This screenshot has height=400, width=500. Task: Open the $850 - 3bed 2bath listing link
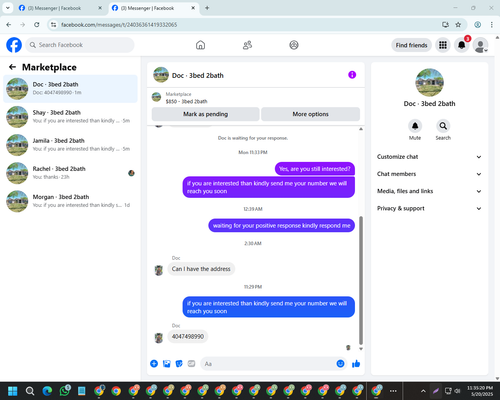coord(186,101)
